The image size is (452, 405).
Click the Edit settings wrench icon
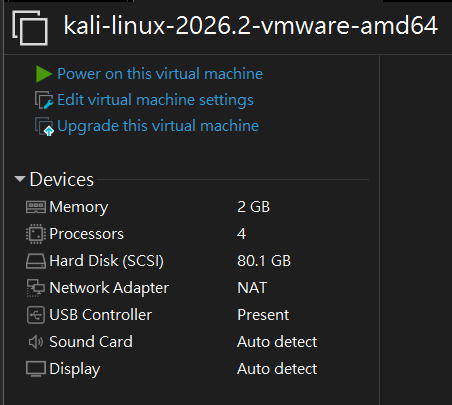coord(44,100)
